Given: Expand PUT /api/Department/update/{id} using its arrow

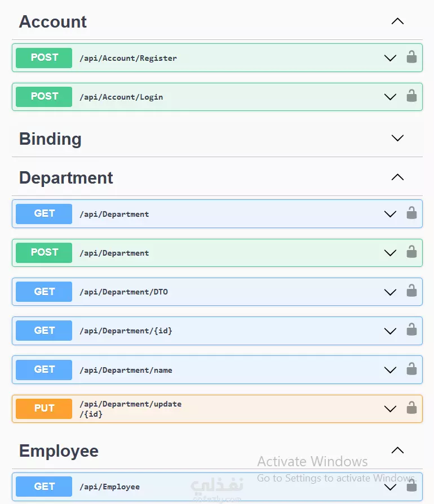Looking at the screenshot, I should (x=390, y=409).
